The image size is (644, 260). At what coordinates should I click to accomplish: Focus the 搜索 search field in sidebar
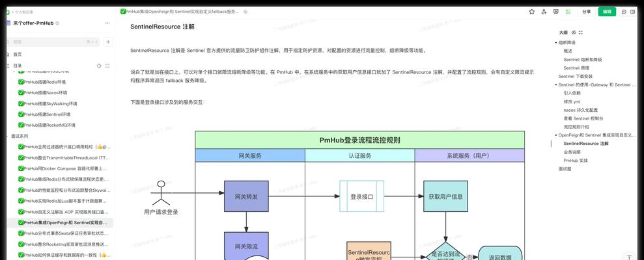(x=53, y=42)
